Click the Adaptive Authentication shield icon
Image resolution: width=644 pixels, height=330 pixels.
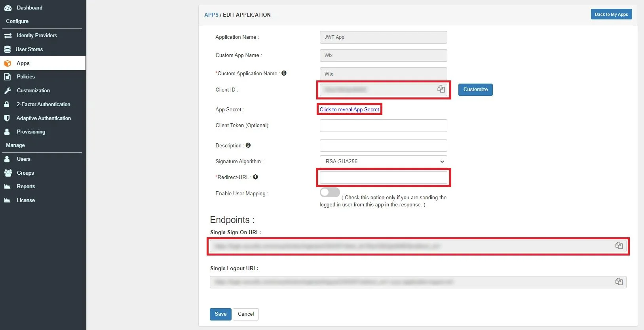(x=7, y=118)
